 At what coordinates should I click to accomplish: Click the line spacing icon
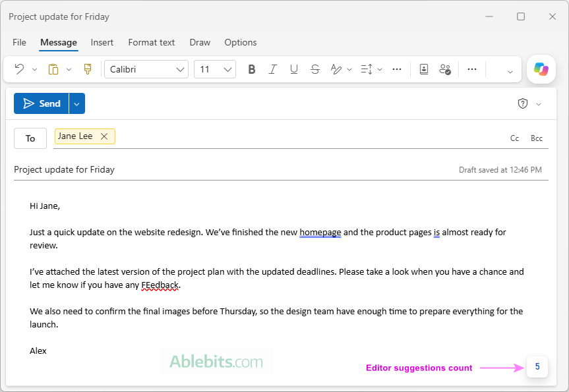(x=367, y=69)
